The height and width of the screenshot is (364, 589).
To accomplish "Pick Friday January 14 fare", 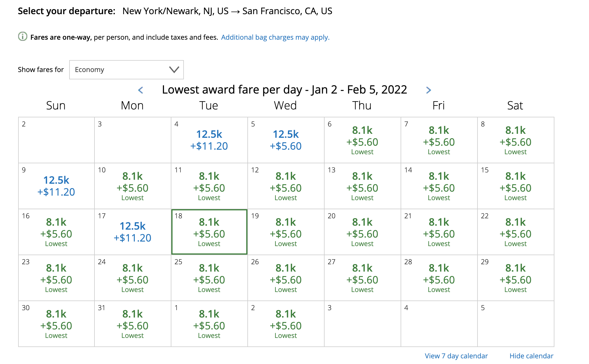I will [439, 186].
